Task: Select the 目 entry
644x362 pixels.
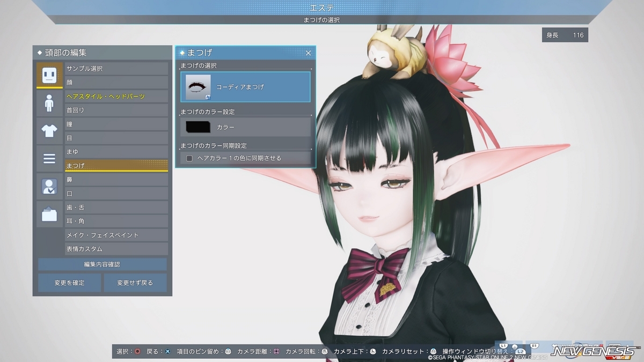Action: (116, 138)
